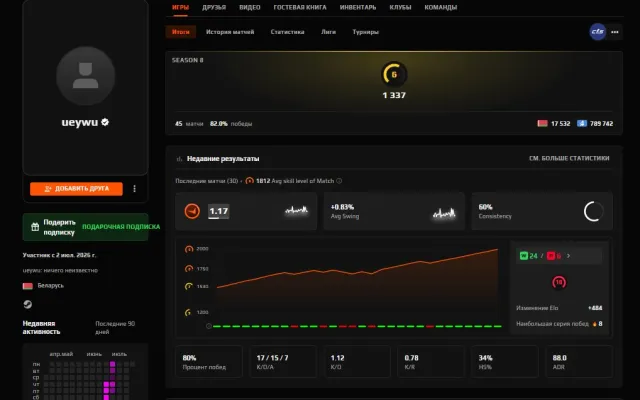Expand the 24 wins / 6 losses chevron

click(x=569, y=256)
